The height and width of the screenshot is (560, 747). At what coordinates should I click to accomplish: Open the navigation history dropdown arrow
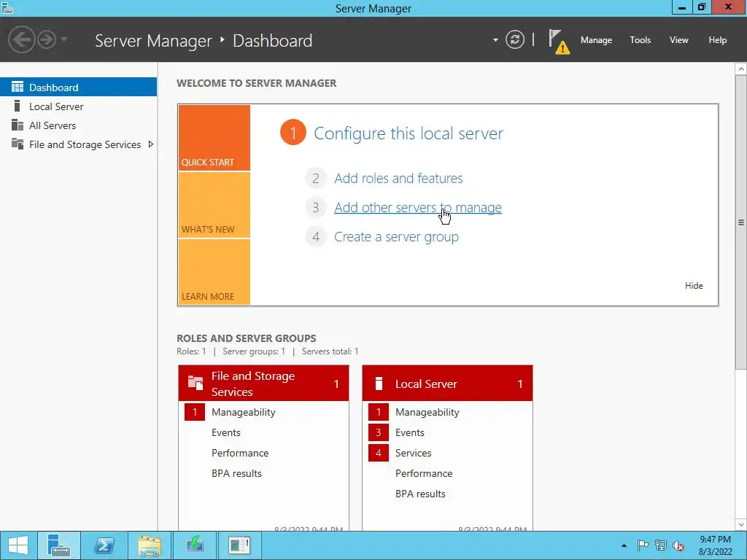pyautogui.click(x=64, y=39)
